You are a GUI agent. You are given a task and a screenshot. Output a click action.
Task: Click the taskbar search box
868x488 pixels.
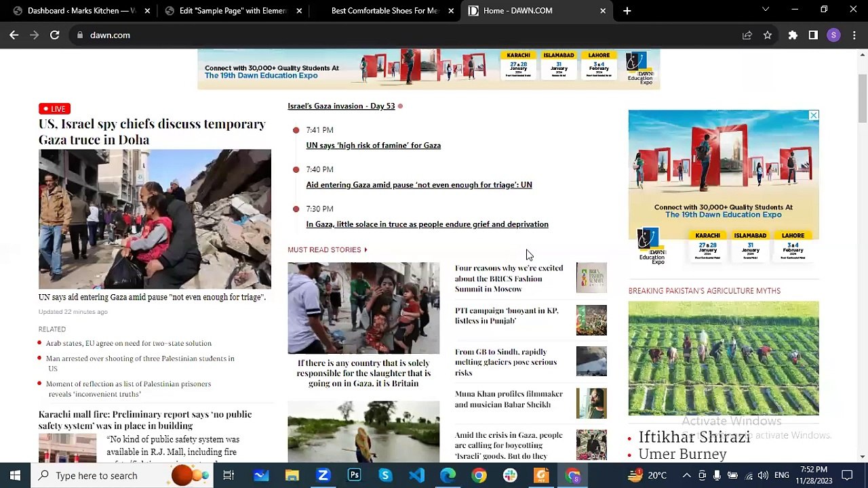pos(123,475)
